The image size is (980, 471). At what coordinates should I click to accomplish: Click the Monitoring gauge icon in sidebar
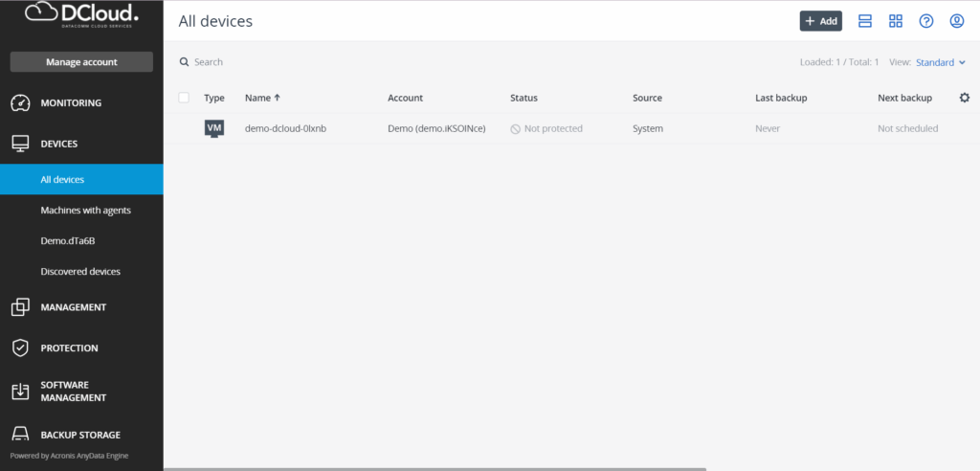(x=20, y=102)
